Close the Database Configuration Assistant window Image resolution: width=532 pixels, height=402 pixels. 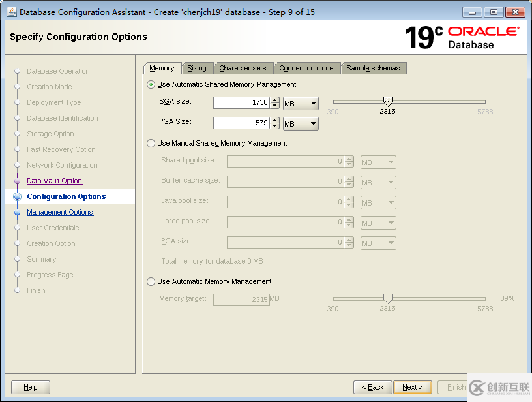[x=515, y=12]
